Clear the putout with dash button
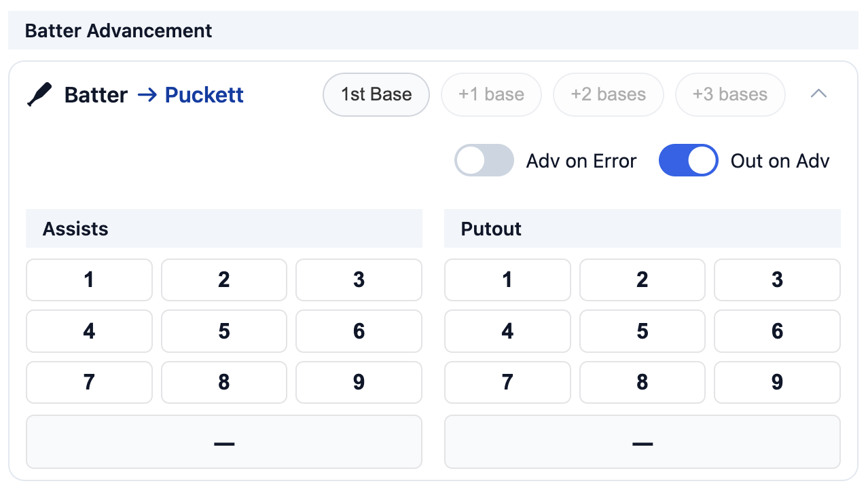Screen dimensions: 868x494 click(x=642, y=442)
